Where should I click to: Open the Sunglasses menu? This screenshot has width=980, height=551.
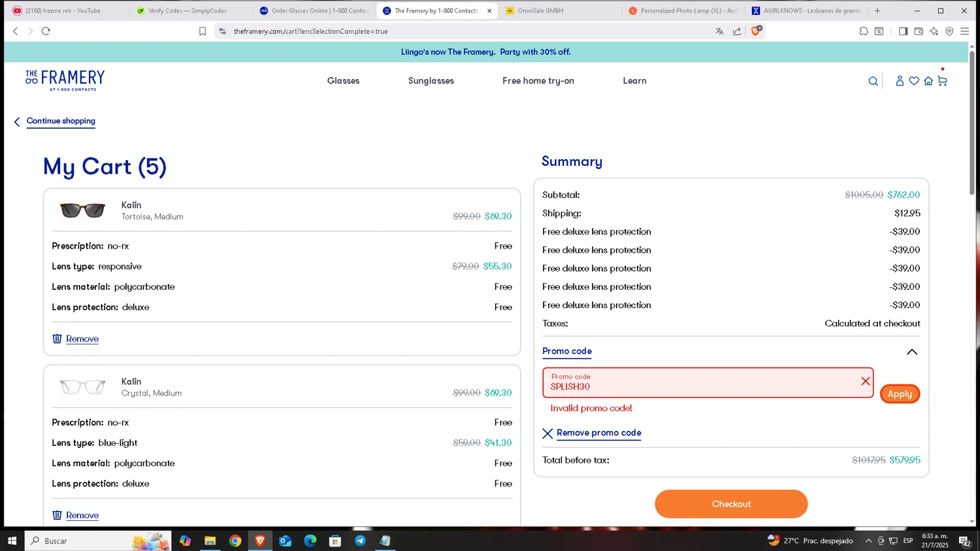(431, 81)
